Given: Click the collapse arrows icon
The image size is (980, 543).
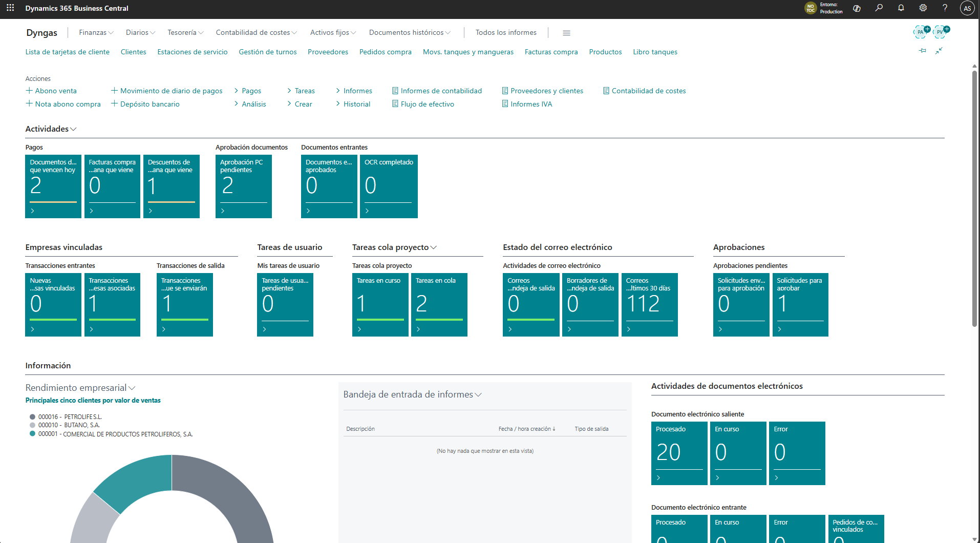Looking at the screenshot, I should (x=939, y=51).
